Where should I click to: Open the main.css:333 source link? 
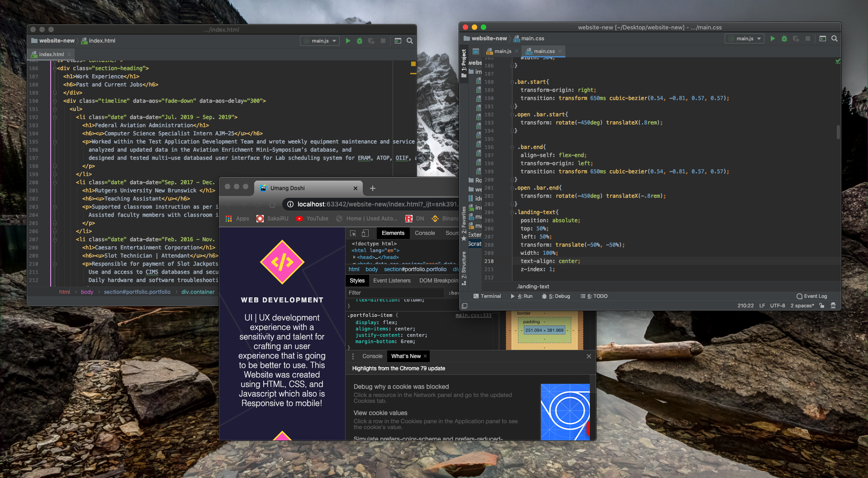[473, 315]
